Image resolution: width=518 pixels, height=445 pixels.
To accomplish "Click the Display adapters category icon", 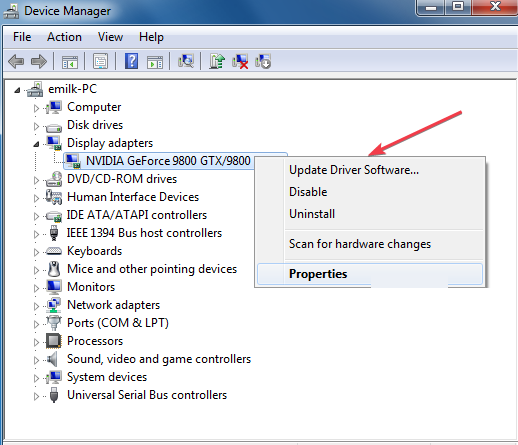I will 54,143.
